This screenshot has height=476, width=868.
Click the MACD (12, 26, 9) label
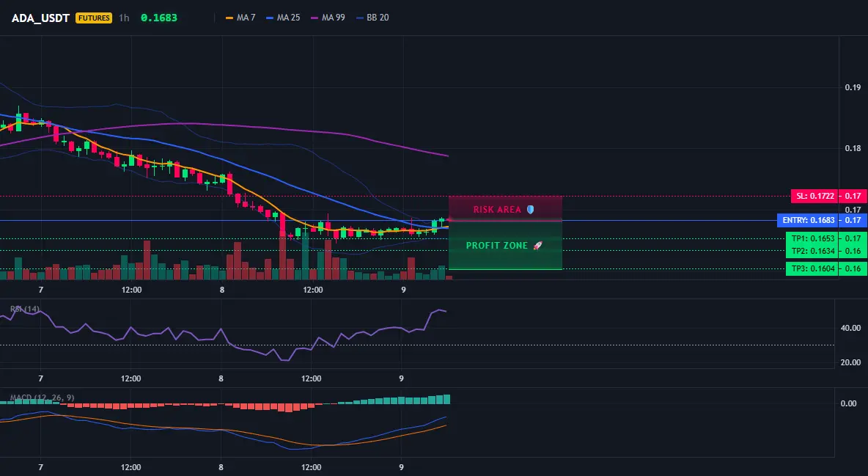point(42,398)
